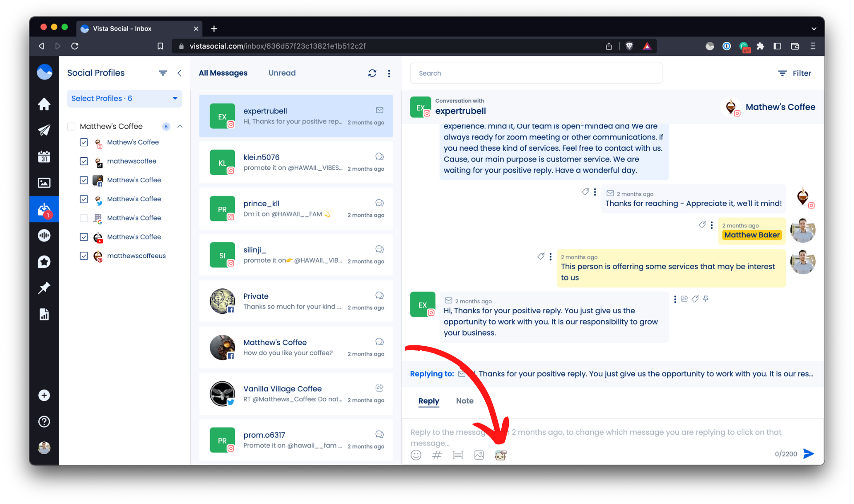Click the Vista Social logo icon
Screen dimensions: 854x504
pyautogui.click(x=44, y=72)
